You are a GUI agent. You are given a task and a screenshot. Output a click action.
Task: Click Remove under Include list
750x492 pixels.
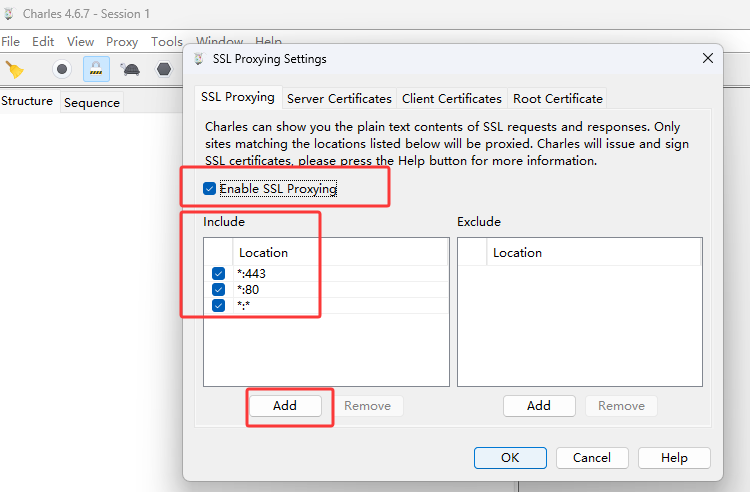367,406
